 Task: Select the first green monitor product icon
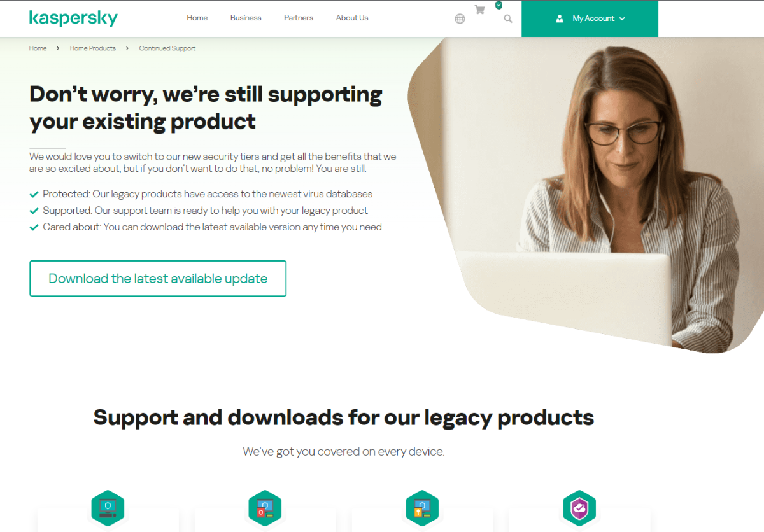[x=108, y=508]
